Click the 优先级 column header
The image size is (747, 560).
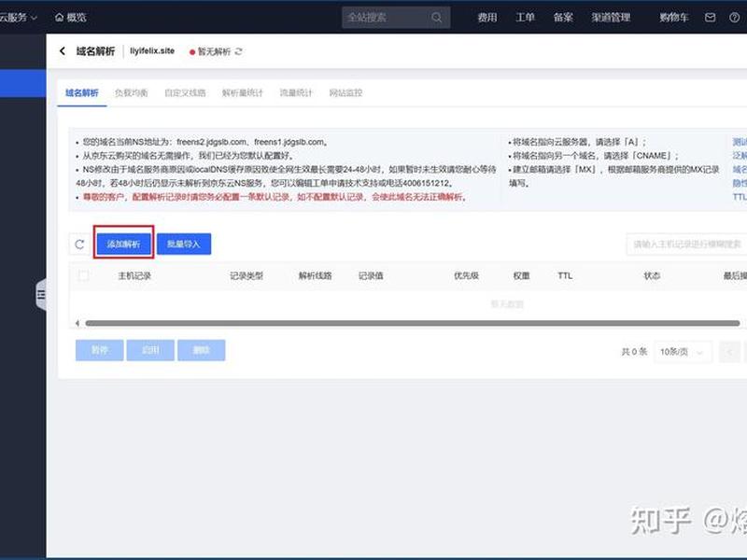[466, 275]
